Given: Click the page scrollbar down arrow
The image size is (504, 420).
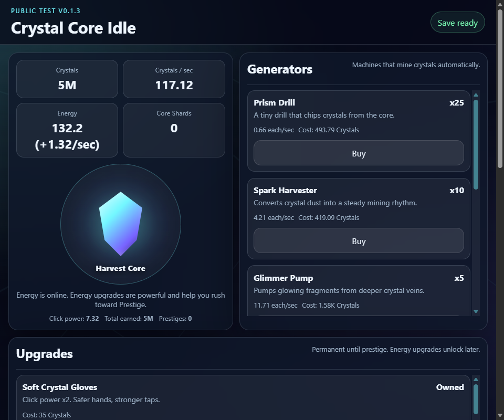Looking at the screenshot, I should 500,416.
